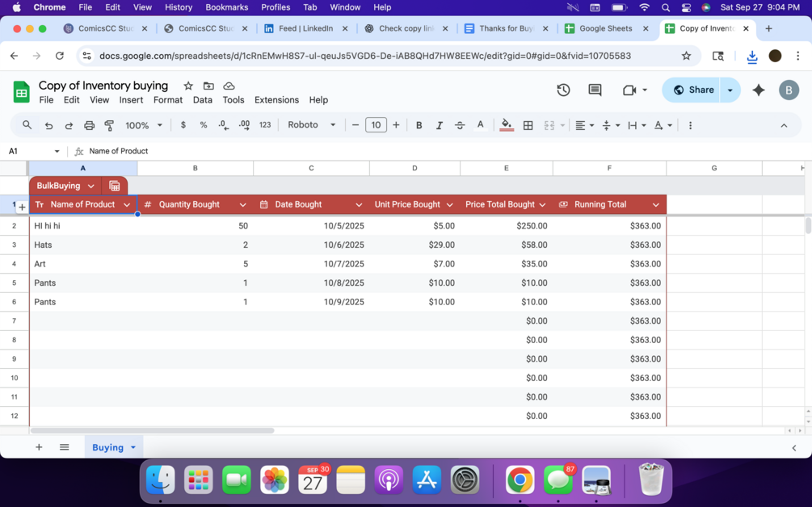The height and width of the screenshot is (507, 812).
Task: Increase decimal places in toolbar
Action: point(244,125)
